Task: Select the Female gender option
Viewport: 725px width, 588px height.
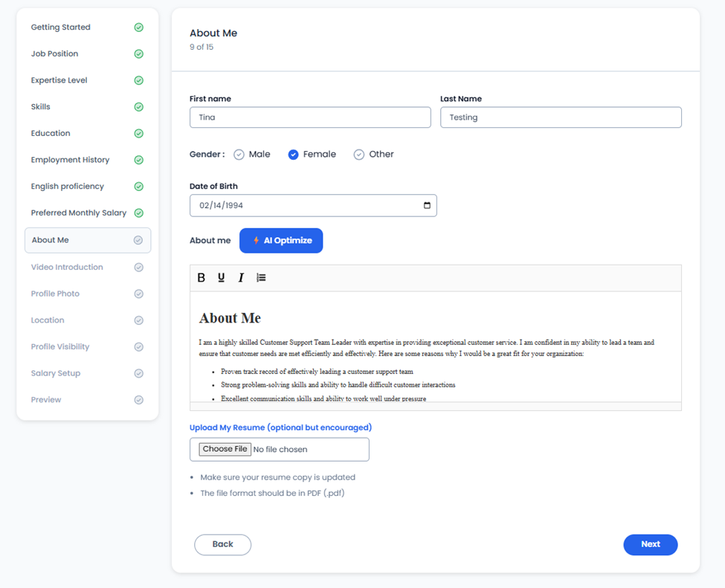Action: pyautogui.click(x=293, y=155)
